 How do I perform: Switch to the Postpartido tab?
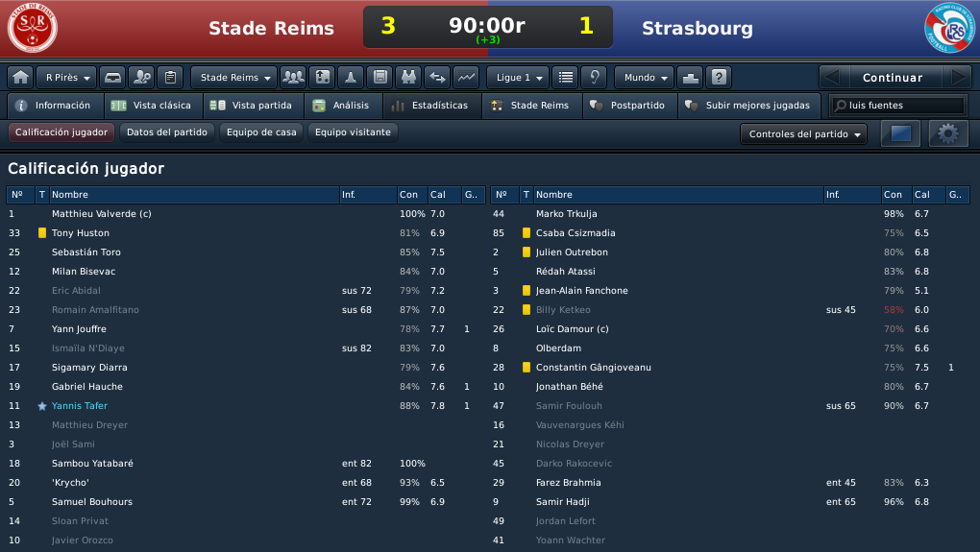pos(630,106)
